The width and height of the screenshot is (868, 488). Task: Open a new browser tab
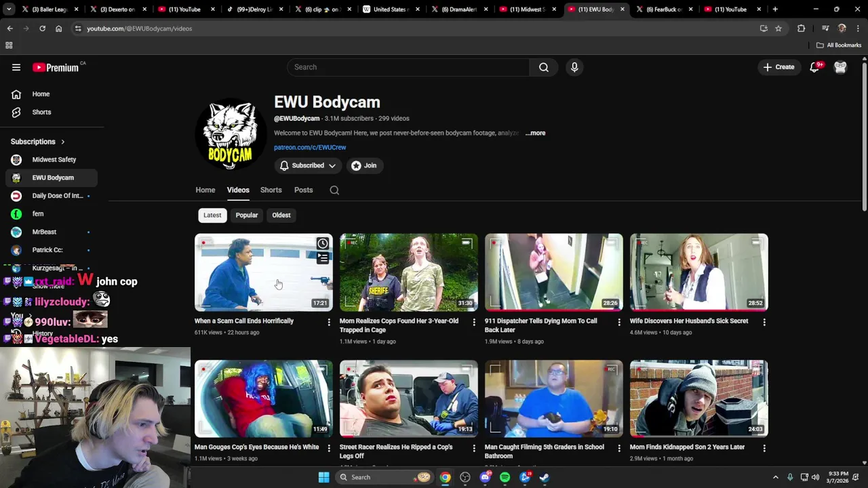click(x=775, y=9)
